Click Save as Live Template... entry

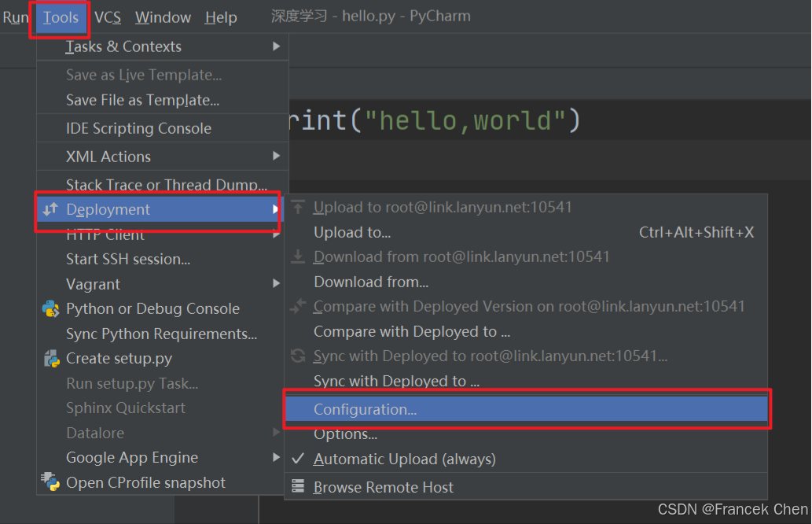click(162, 76)
